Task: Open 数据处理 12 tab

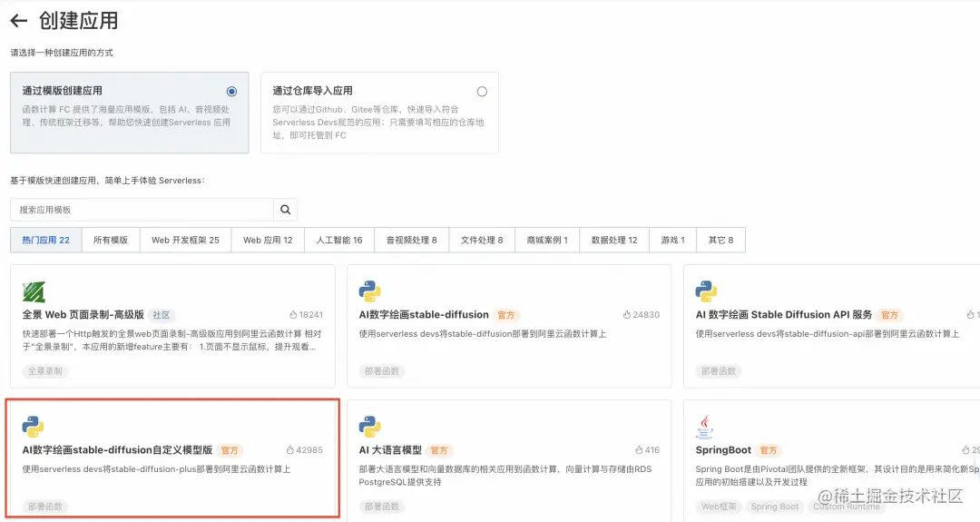Action: pos(614,240)
